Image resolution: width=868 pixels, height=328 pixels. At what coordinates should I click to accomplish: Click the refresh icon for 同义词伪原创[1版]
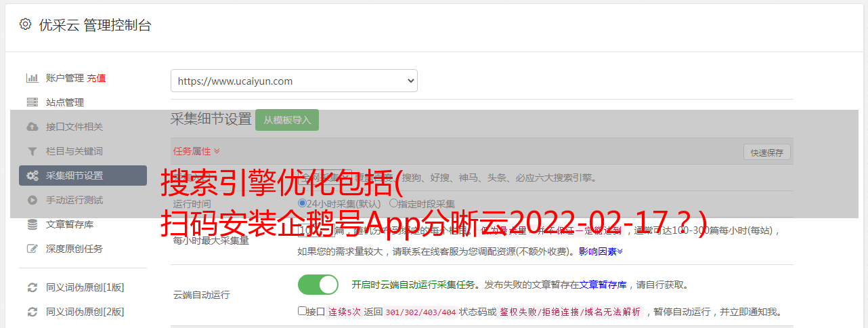[32, 287]
